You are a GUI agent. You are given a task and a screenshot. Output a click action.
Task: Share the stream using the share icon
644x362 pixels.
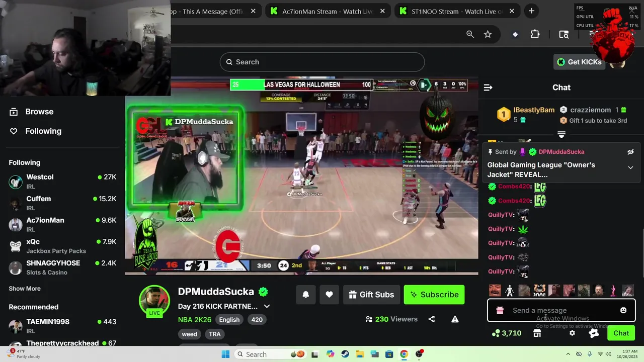(x=432, y=319)
